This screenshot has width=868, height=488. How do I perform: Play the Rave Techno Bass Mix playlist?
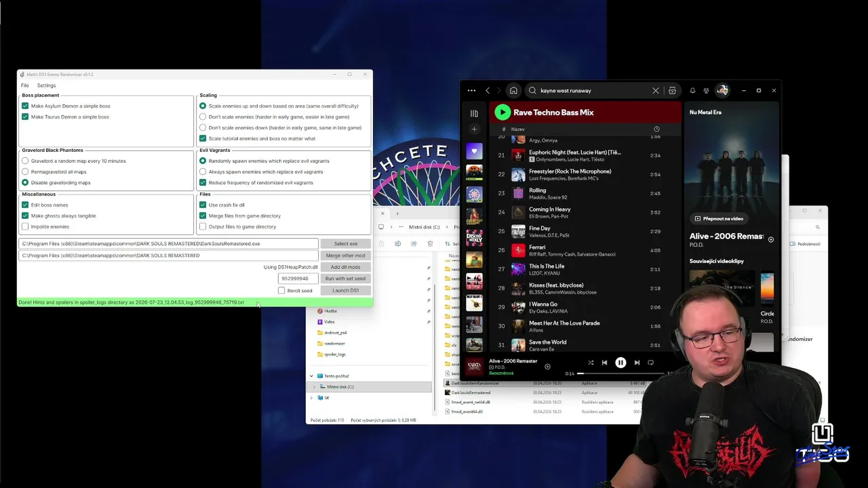coord(502,113)
